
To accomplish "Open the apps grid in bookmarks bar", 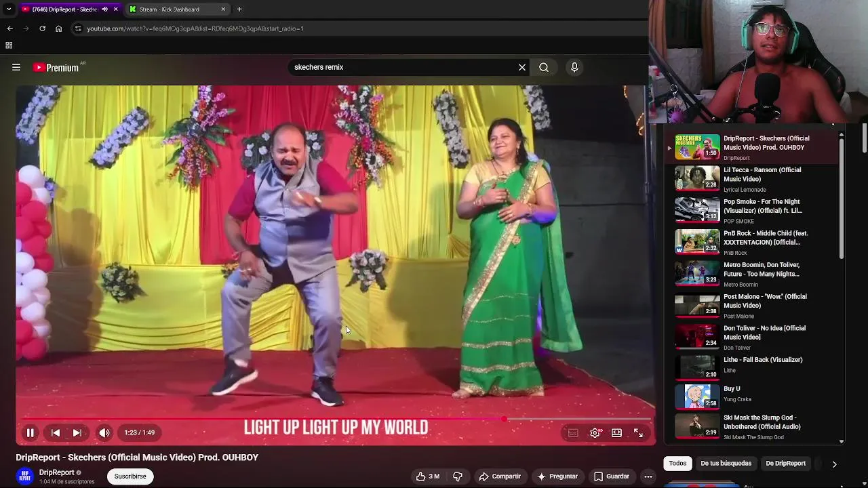I will point(9,45).
